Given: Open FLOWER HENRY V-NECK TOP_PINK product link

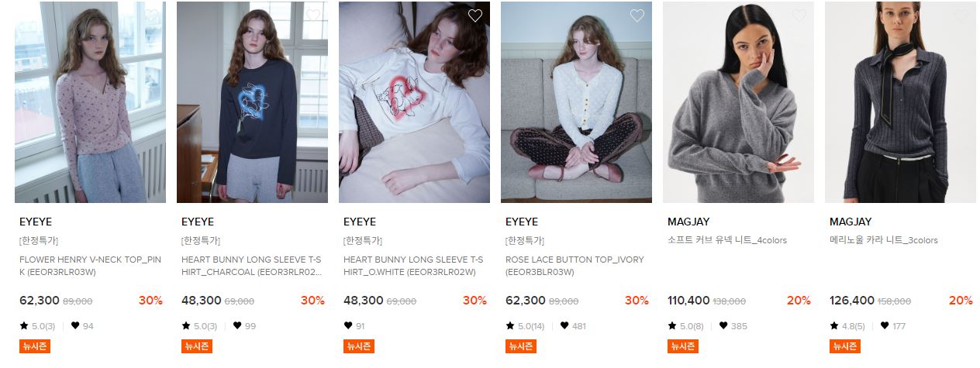Looking at the screenshot, I should [x=90, y=266].
